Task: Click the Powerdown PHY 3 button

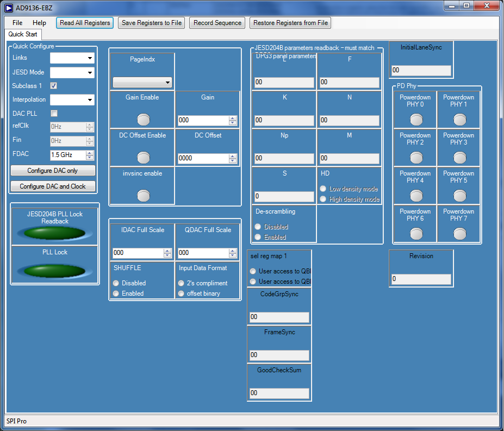Action: point(459,157)
